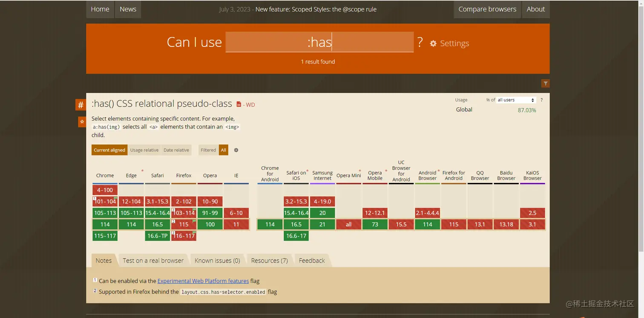The image size is (644, 318).
Task: Star this feature with the star icon
Action: click(x=82, y=122)
